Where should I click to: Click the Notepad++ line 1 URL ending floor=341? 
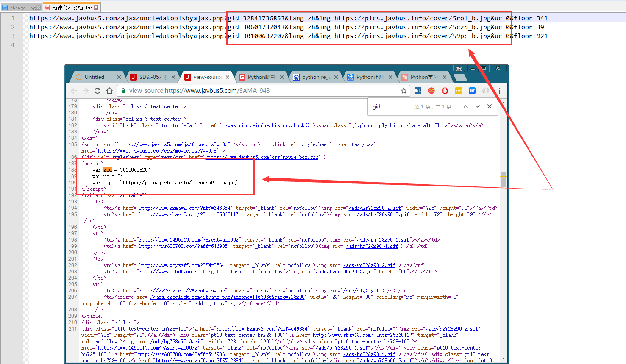288,18
